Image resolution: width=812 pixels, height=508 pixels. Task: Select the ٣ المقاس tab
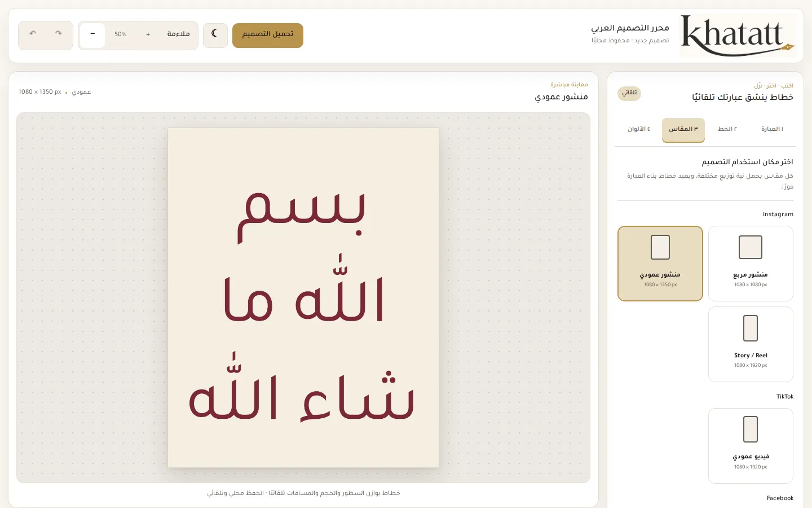(x=683, y=129)
